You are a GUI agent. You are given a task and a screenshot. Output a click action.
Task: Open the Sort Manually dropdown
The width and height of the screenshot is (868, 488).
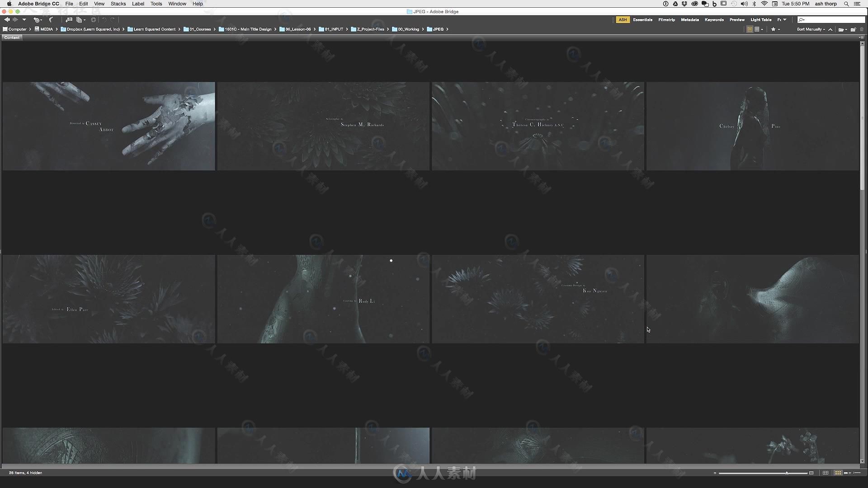click(x=811, y=29)
